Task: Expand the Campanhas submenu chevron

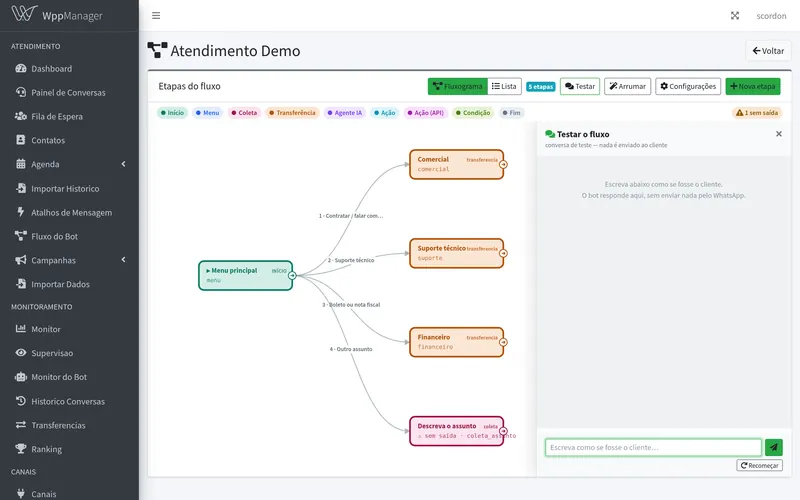Action: (123, 260)
